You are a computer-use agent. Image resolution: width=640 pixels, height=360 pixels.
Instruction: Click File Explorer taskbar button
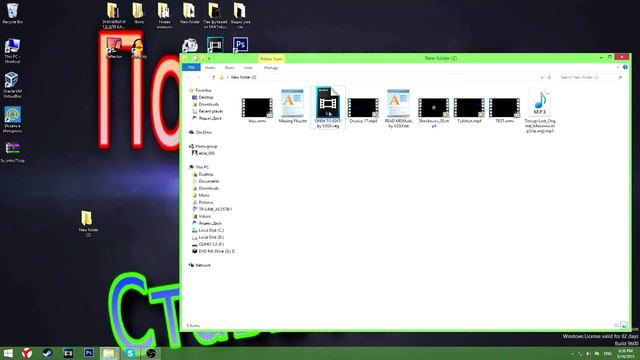(109, 353)
